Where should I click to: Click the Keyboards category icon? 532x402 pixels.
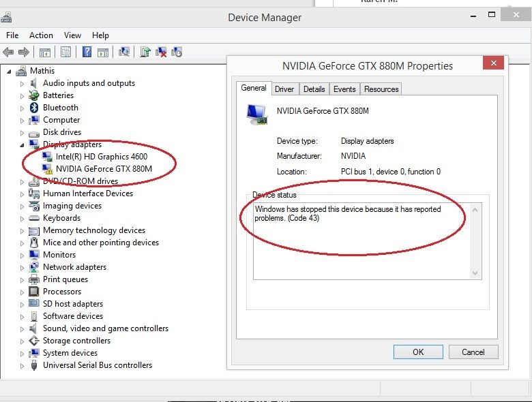(34, 218)
